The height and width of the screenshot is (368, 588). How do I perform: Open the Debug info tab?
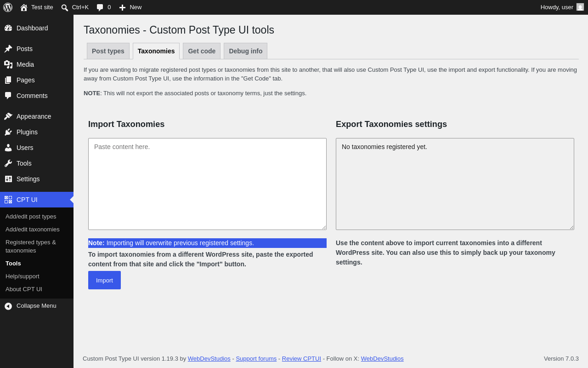[246, 51]
